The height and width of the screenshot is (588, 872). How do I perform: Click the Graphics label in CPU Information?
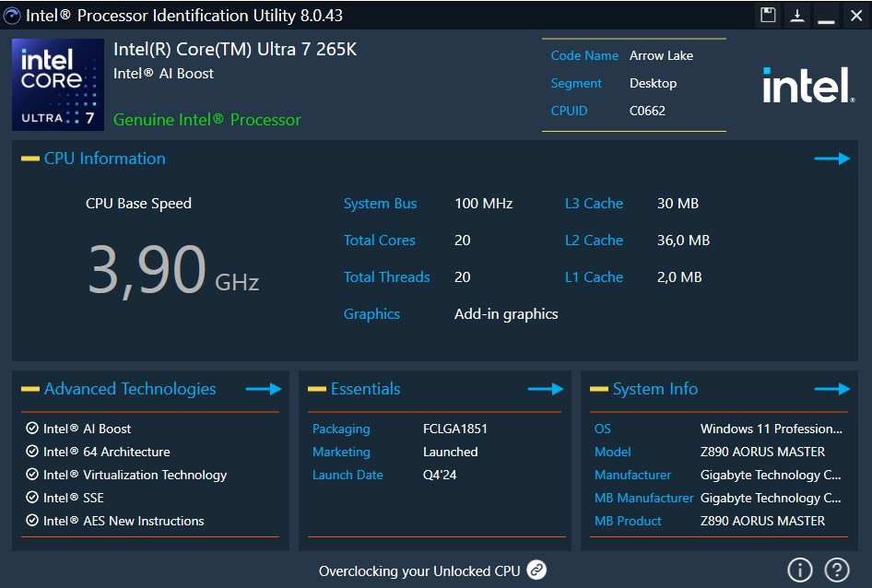point(371,314)
